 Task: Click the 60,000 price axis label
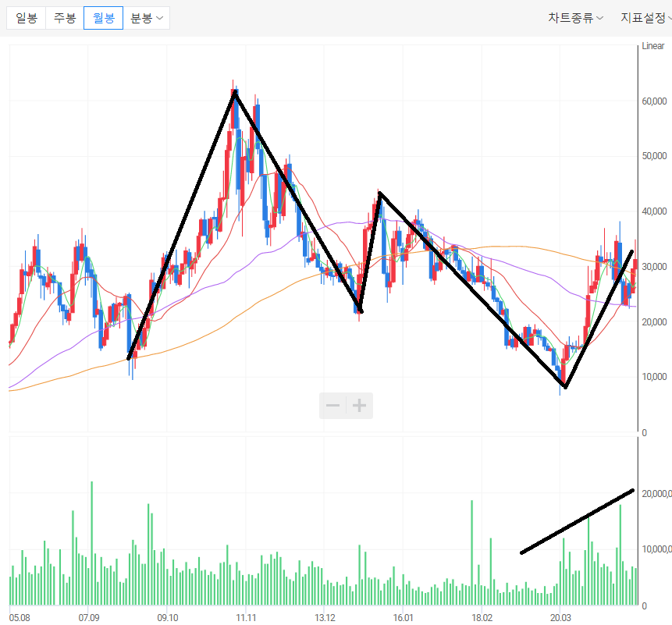[654, 101]
